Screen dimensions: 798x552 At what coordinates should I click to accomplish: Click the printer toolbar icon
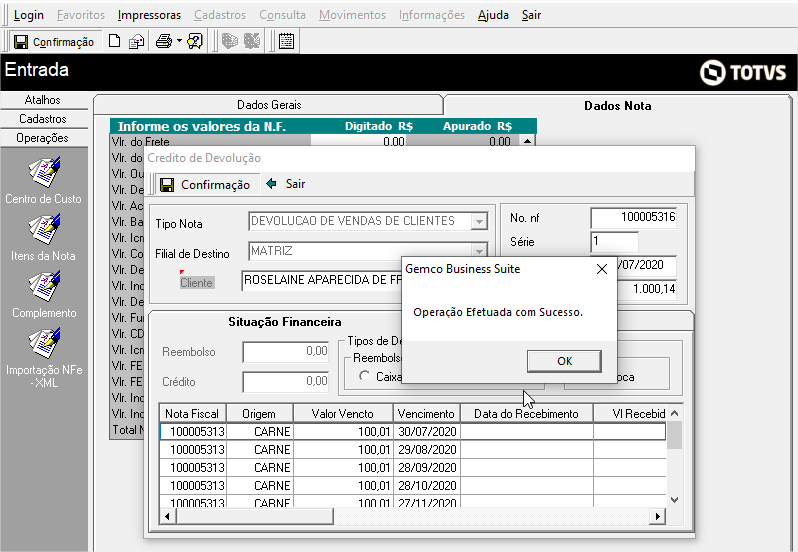coord(164,41)
